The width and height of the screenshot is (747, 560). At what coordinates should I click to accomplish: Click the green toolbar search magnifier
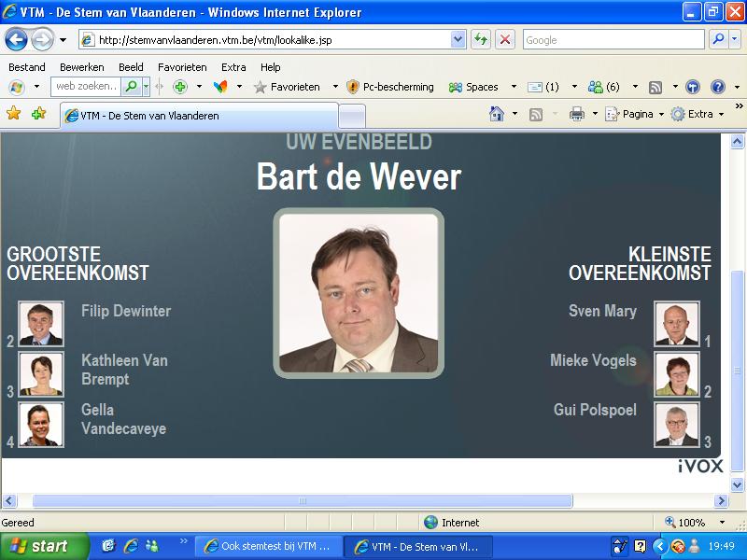(131, 86)
